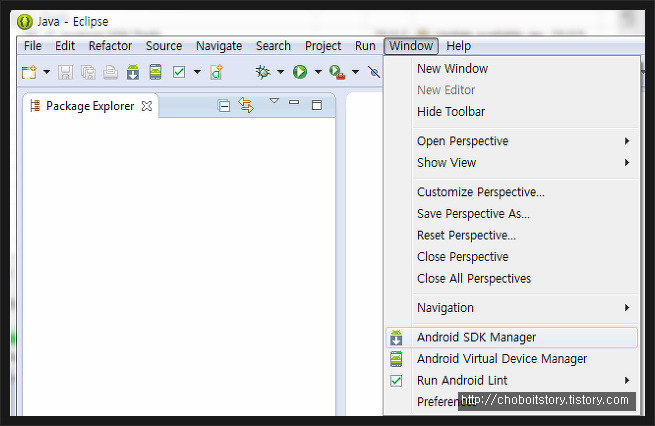Open the Navigate menu
Viewport: 655px width, 426px height.
[219, 46]
